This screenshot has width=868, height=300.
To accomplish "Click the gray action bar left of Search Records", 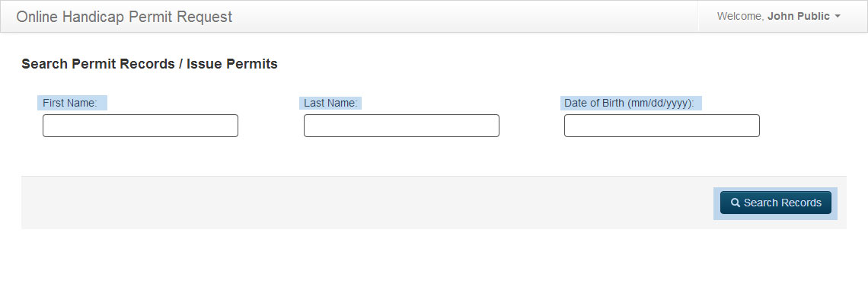I will [x=367, y=203].
